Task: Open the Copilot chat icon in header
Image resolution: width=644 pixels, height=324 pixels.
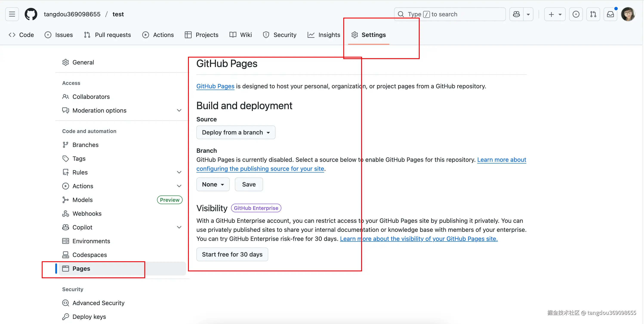Action: coord(516,14)
